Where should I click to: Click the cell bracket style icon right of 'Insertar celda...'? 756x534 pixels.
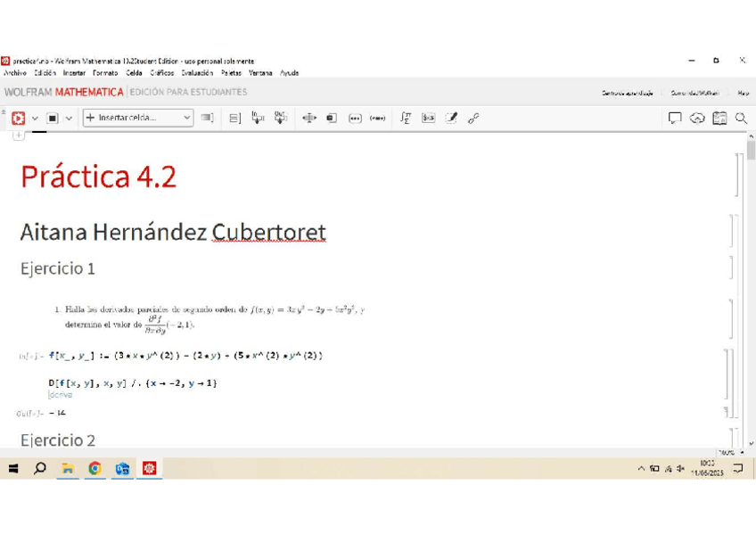click(x=208, y=118)
